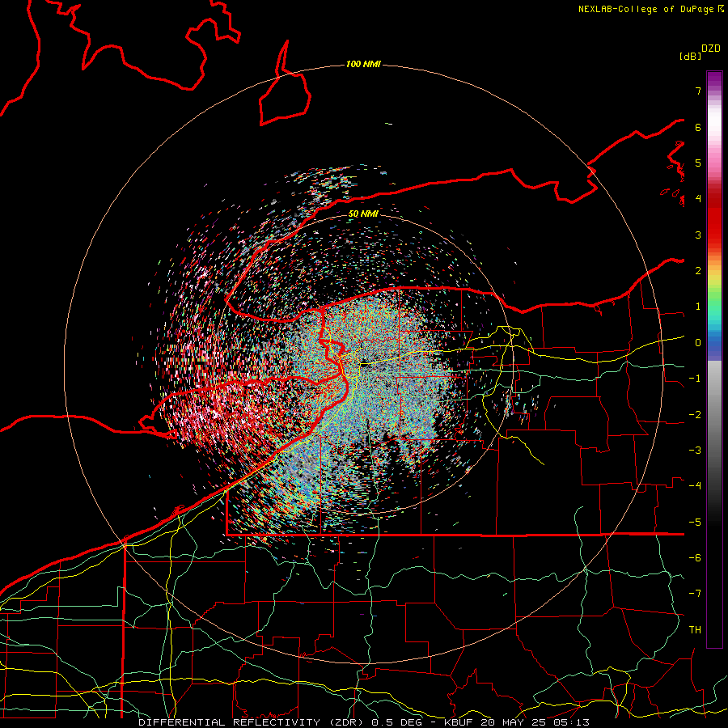Screen dimensions: 728x728
Task: Click the 3 value on color scale
Action: point(698,235)
